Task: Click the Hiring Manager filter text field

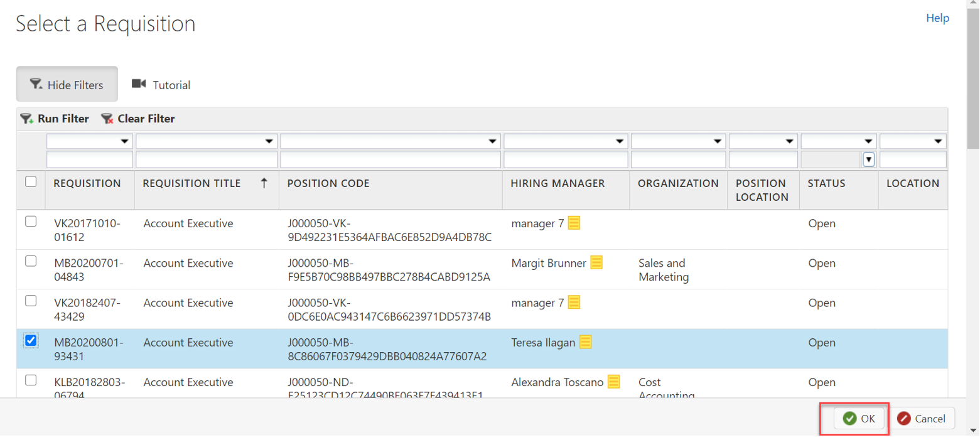Action: point(566,159)
